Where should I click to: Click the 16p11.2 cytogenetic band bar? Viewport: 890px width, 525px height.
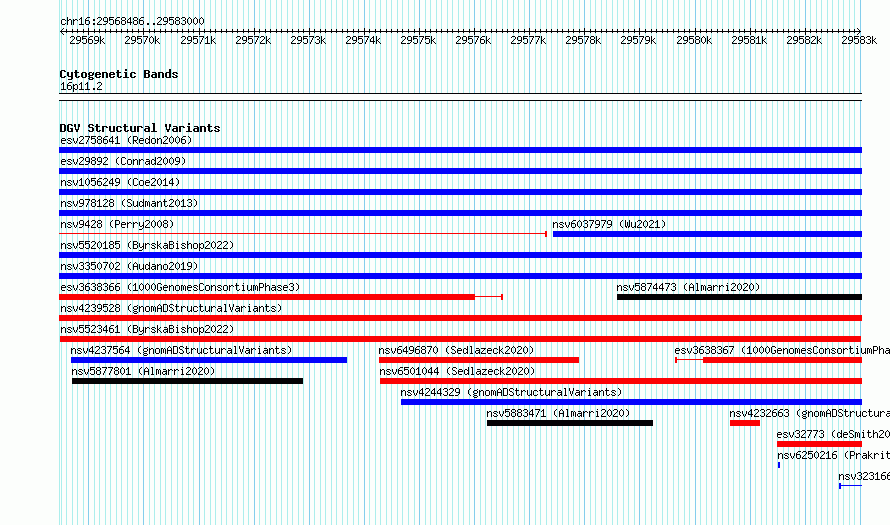[x=460, y=97]
